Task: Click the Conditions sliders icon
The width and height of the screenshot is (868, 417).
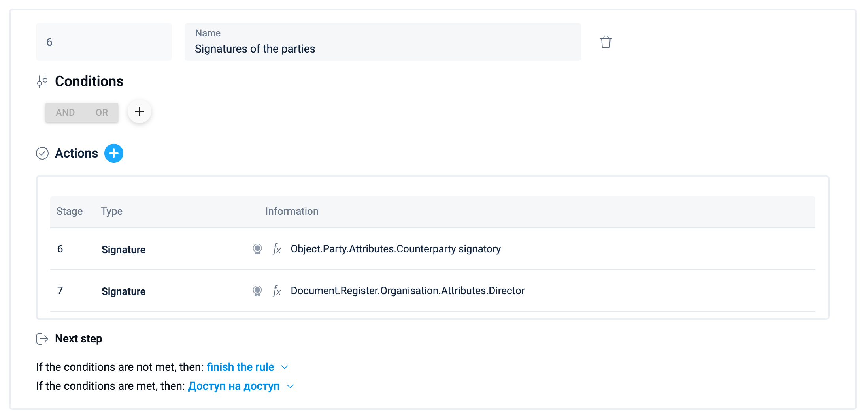Action: (x=42, y=82)
